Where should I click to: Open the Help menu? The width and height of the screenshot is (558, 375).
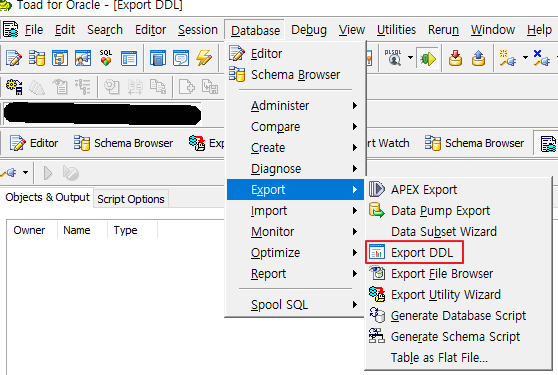point(539,30)
